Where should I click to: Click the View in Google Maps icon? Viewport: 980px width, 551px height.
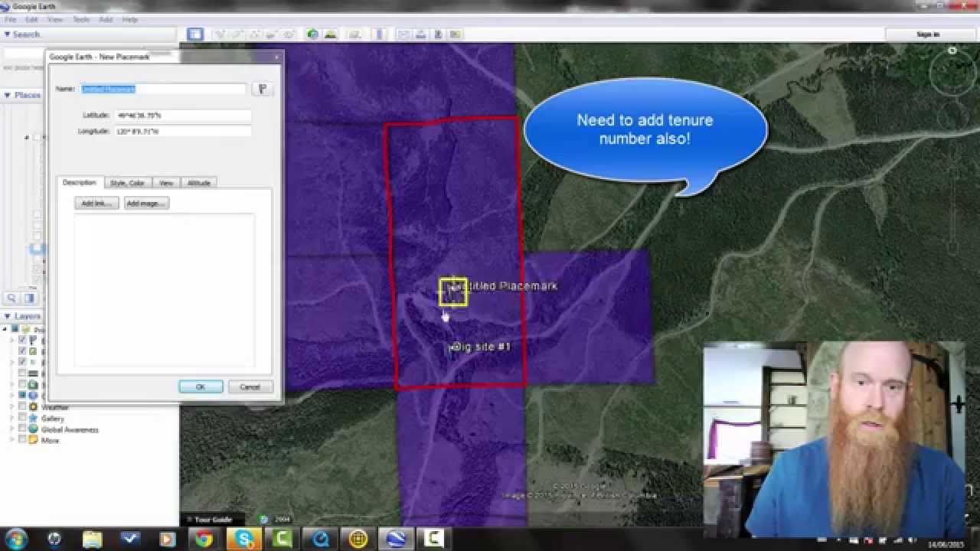(x=456, y=34)
